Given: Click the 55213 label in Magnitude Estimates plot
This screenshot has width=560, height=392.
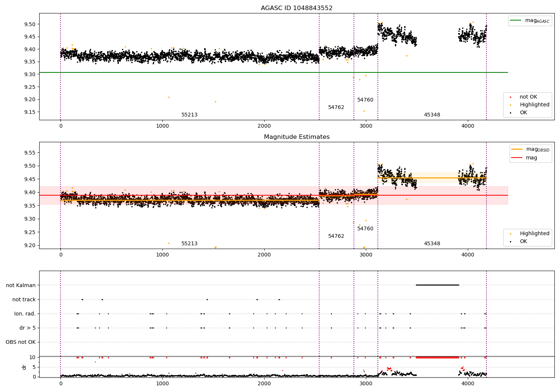Looking at the screenshot, I should click(x=189, y=244).
